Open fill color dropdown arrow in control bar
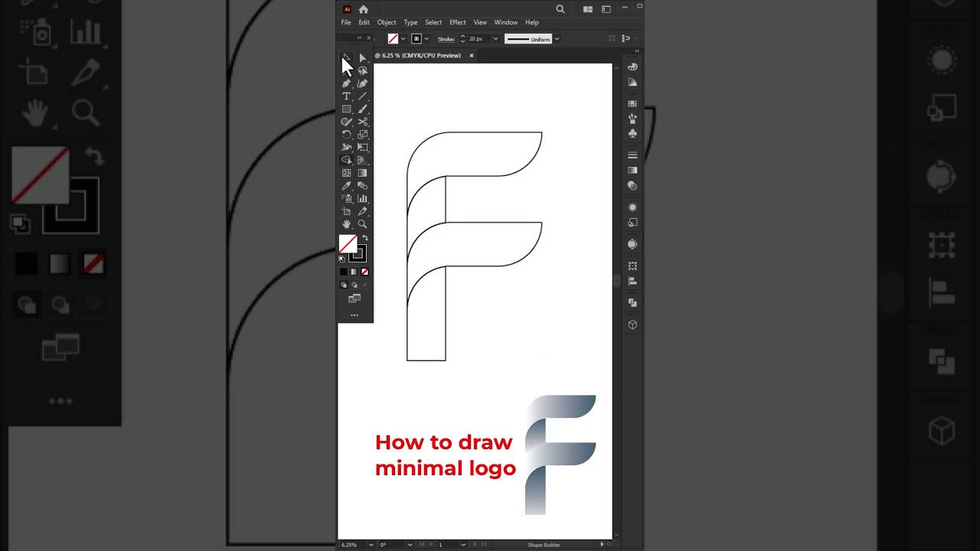 click(x=405, y=39)
